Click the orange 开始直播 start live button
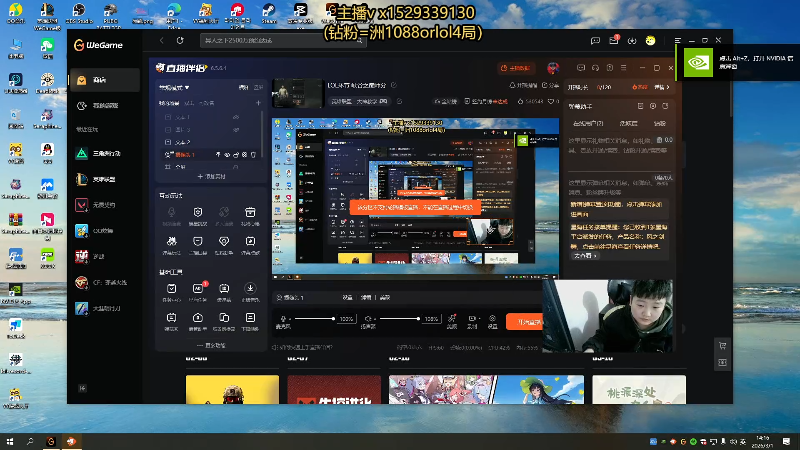 pyautogui.click(x=524, y=322)
